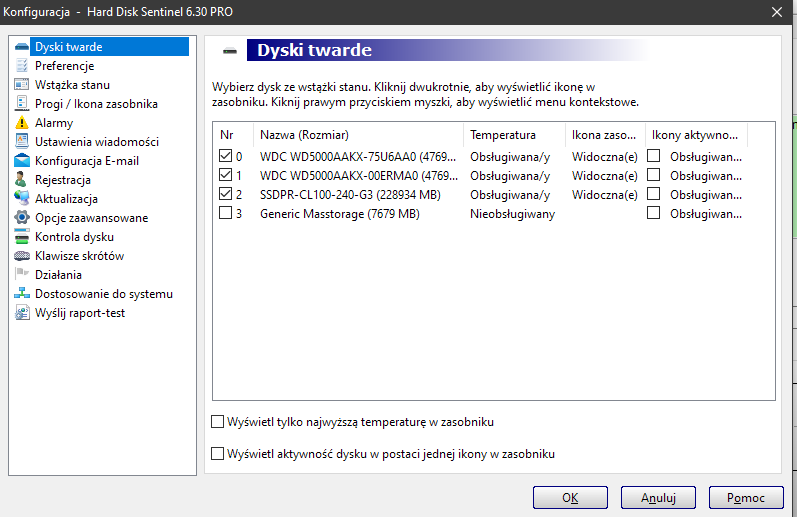Viewport: 797px width, 517px height.
Task: Click the Klawisze skrótów keyboard icon
Action: click(23, 256)
